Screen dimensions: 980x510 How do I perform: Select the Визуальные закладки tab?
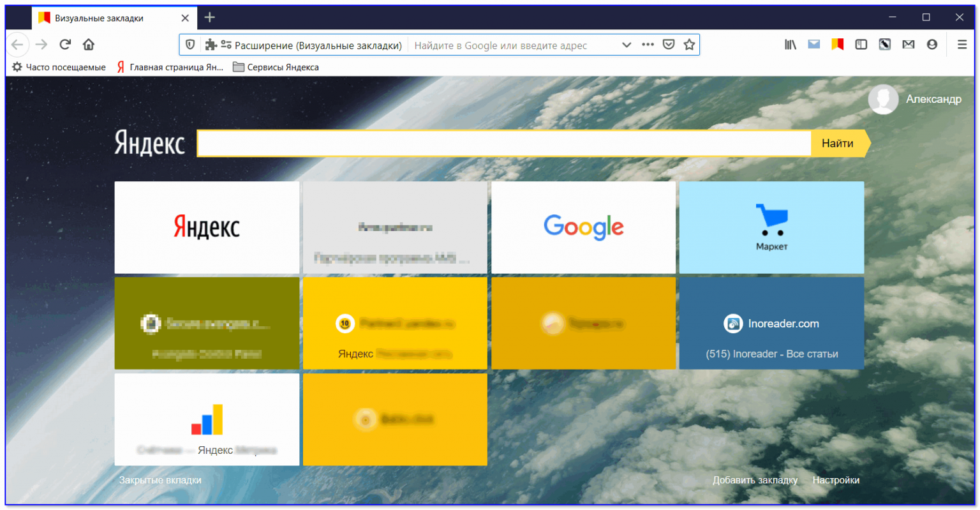point(114,18)
